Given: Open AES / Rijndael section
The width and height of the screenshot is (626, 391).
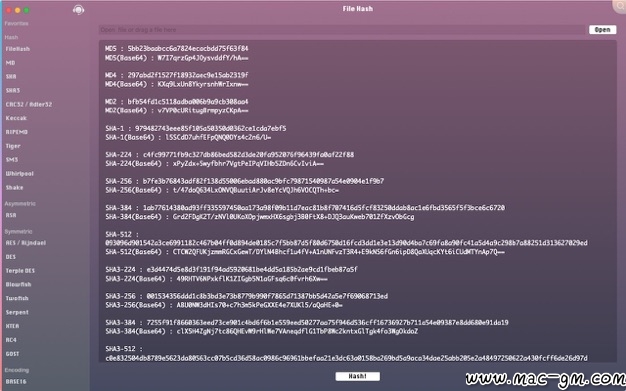Looking at the screenshot, I should click(26, 242).
